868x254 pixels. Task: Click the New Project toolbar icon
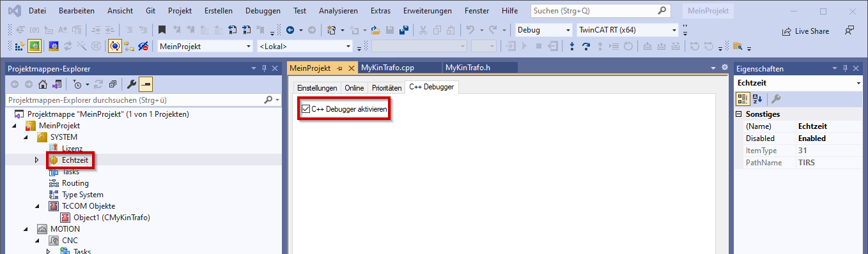[332, 30]
